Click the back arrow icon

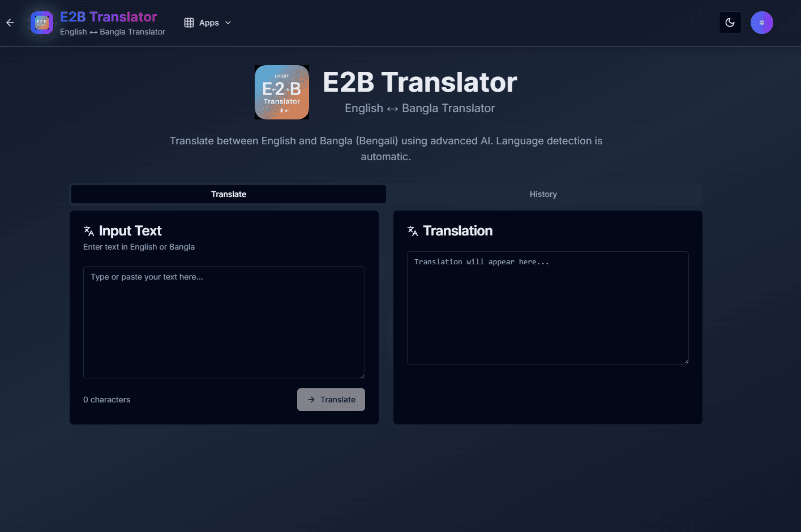10,23
